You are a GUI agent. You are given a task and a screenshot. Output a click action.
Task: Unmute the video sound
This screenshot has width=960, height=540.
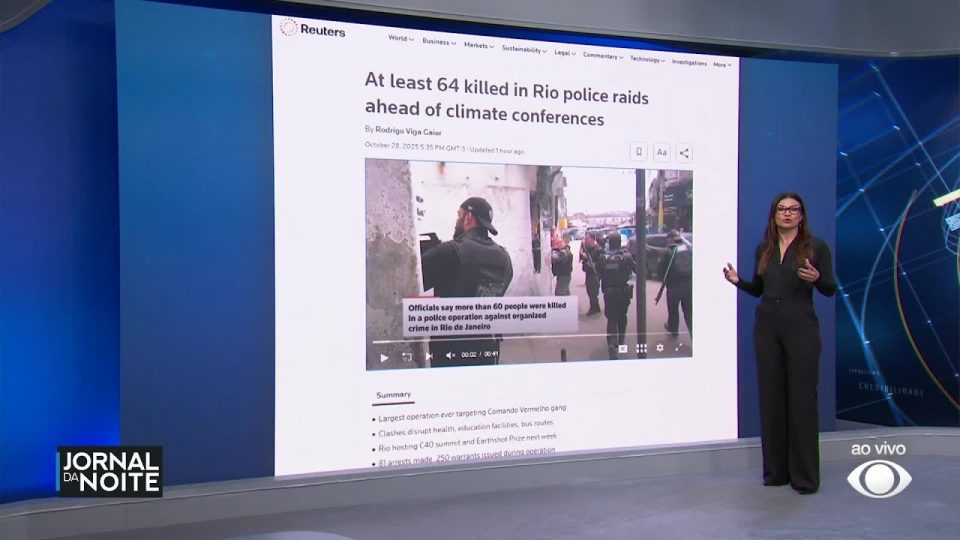450,355
